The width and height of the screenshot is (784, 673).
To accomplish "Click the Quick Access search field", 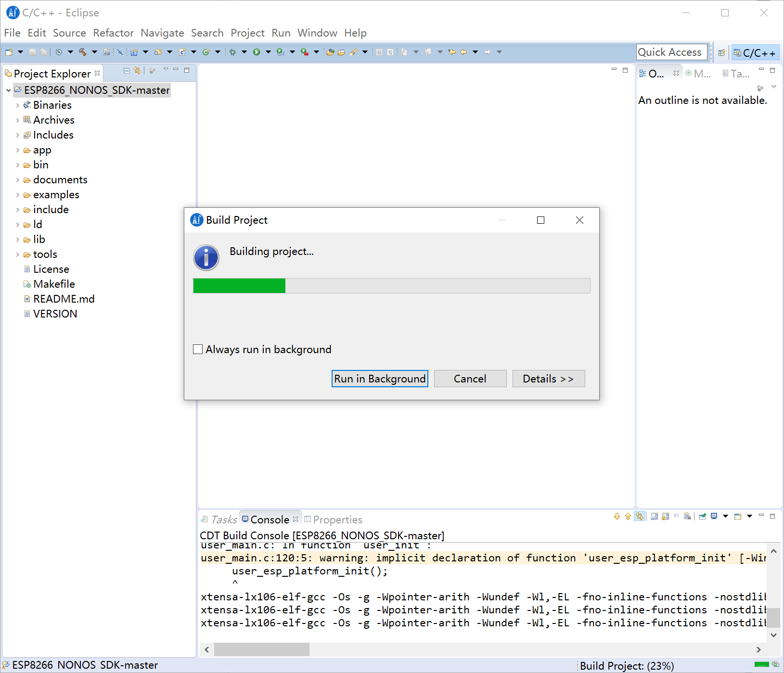I will [x=672, y=52].
